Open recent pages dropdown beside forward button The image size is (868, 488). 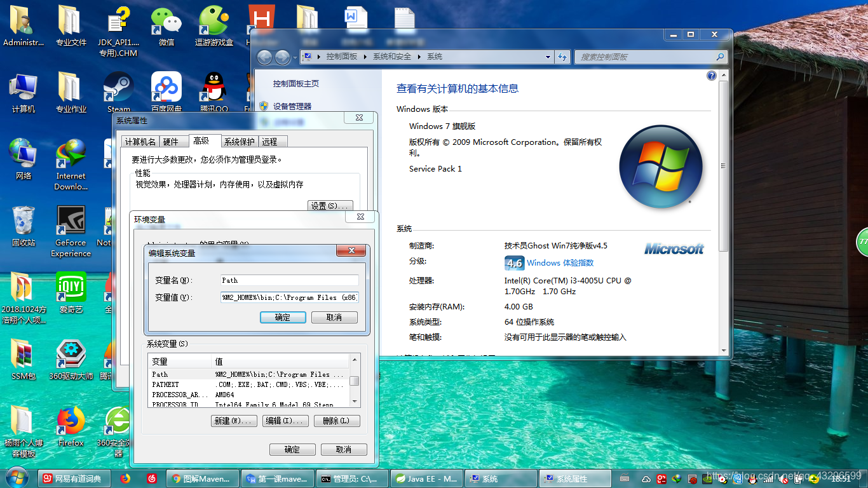point(295,57)
